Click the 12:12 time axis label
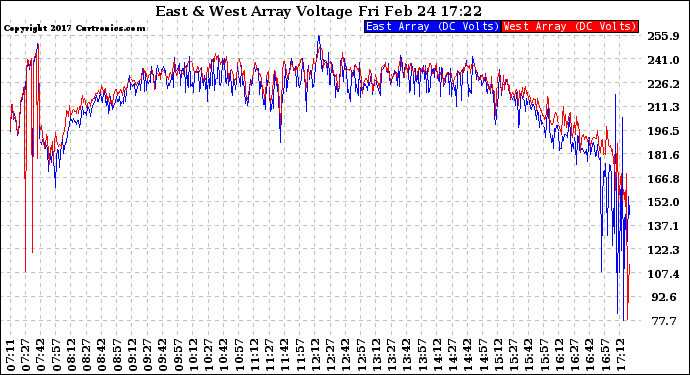Screen dimensions: 690x375 pyautogui.click(x=315, y=355)
